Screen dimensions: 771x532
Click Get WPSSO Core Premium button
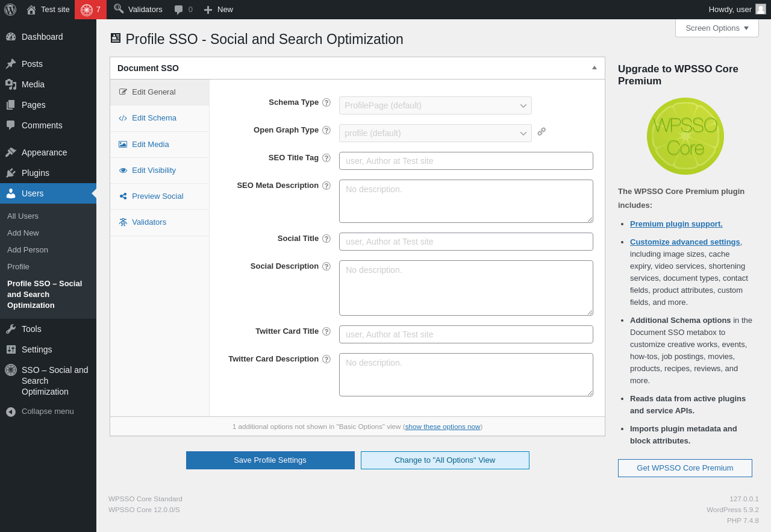(x=685, y=468)
